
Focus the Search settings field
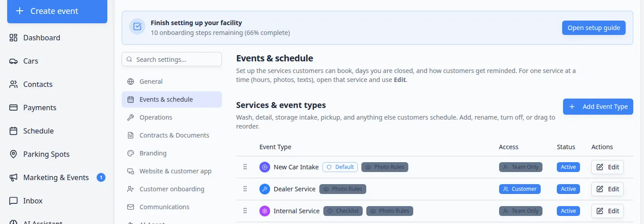tap(172, 59)
